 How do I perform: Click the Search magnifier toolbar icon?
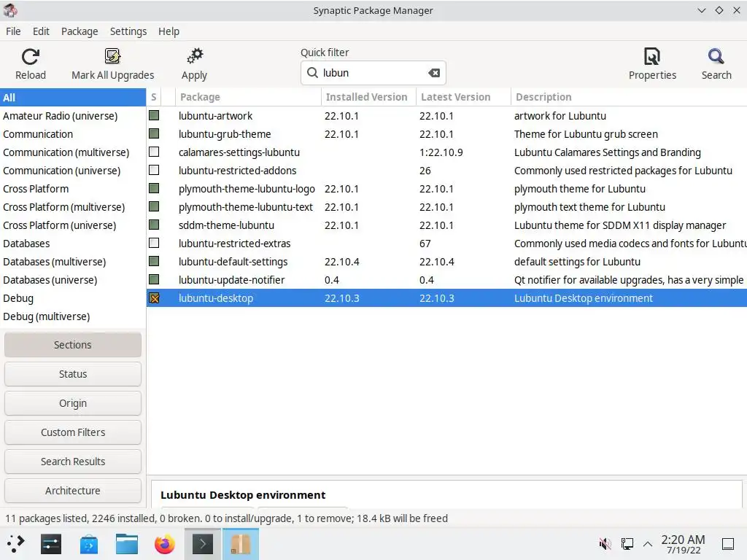pos(716,57)
